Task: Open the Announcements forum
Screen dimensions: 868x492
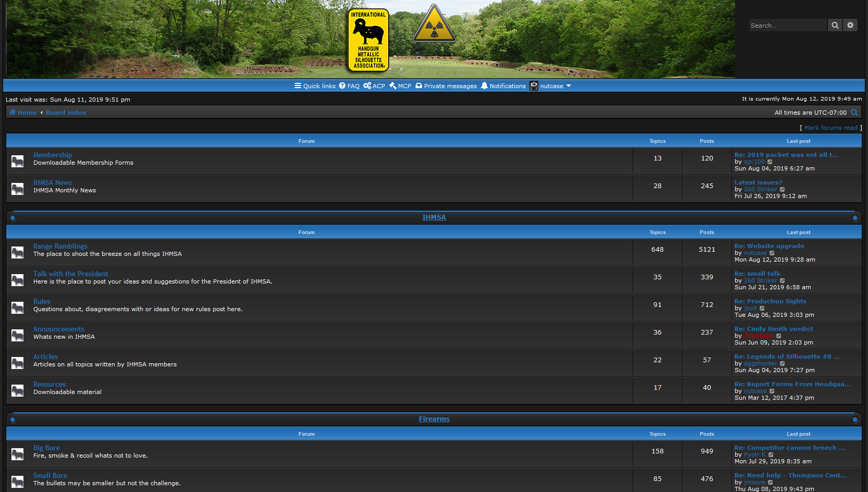Action: pyautogui.click(x=59, y=329)
